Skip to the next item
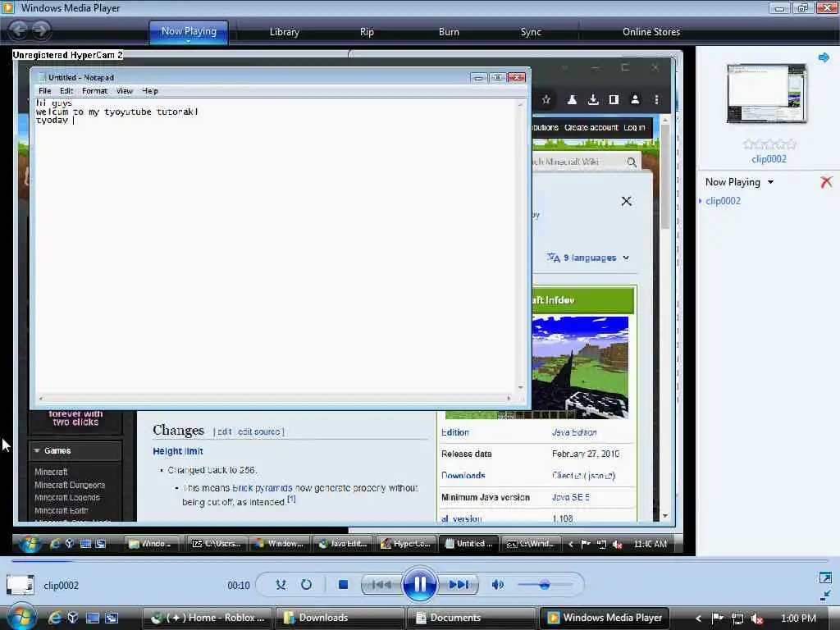Viewport: 840px width, 630px height. click(458, 584)
